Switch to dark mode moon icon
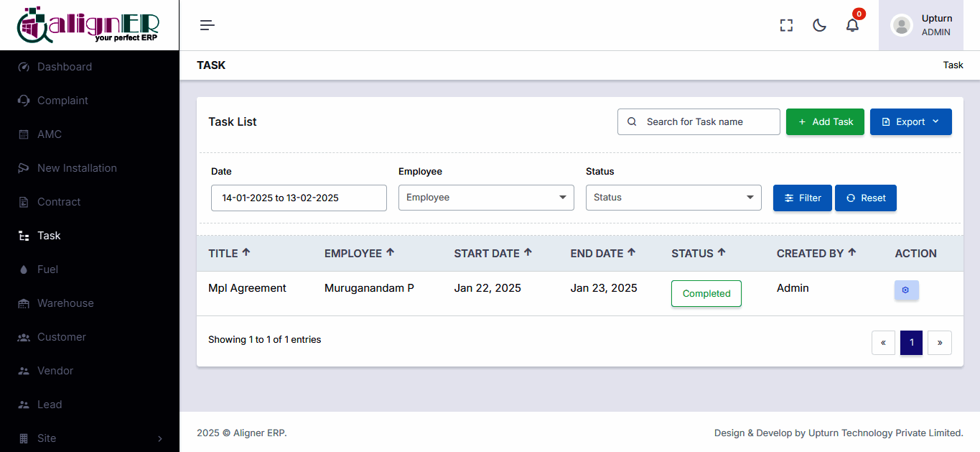 coord(819,25)
